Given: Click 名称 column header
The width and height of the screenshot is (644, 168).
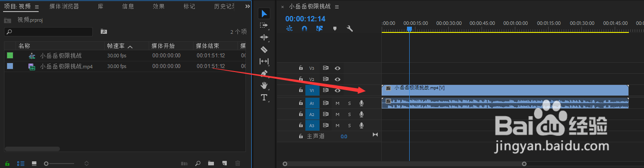Looking at the screenshot, I should (24, 46).
